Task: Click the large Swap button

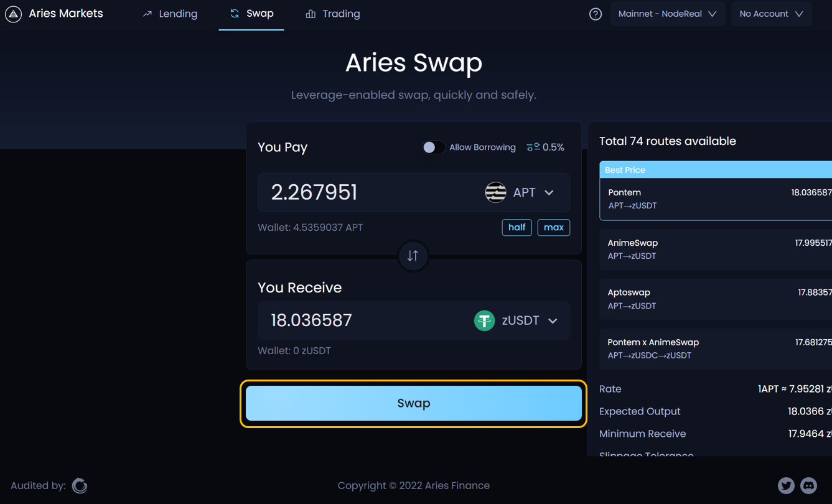Action: coord(414,403)
